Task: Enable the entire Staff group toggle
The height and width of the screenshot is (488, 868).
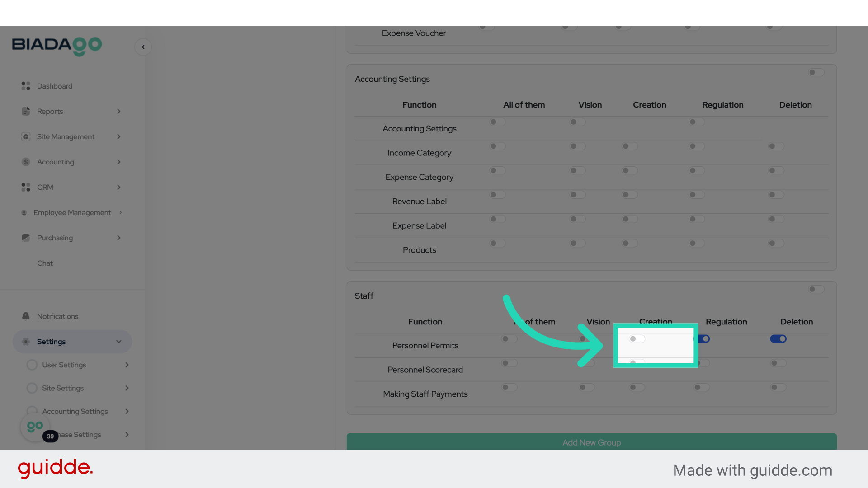Action: click(x=816, y=289)
